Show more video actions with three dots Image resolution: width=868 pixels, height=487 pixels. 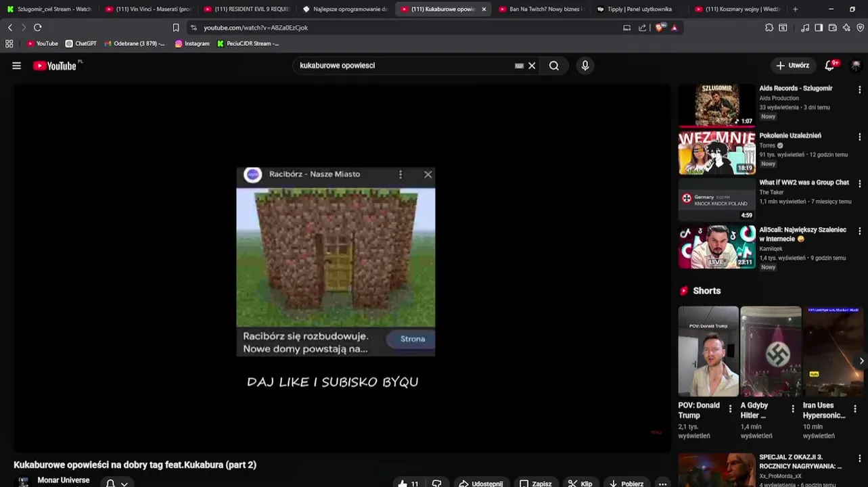click(x=662, y=484)
